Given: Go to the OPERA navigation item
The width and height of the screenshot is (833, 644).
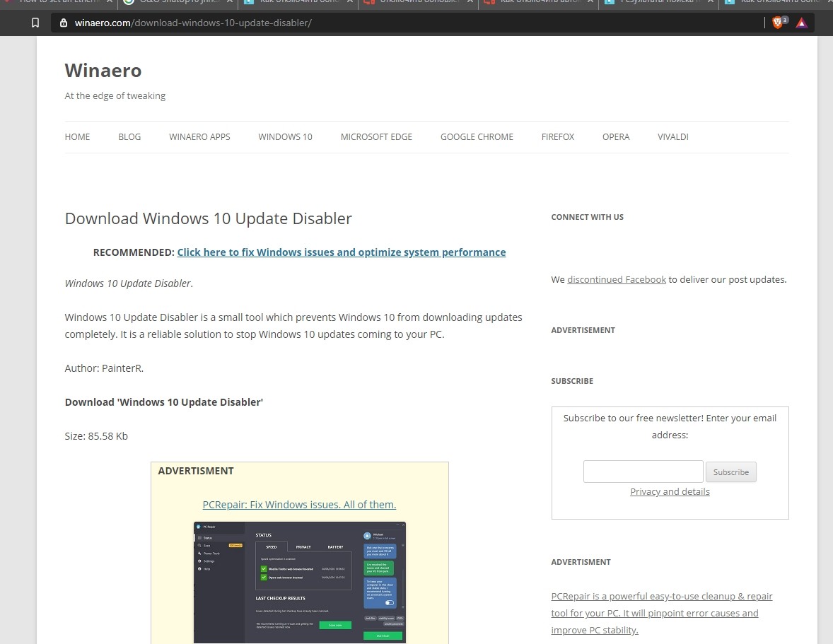Looking at the screenshot, I should point(616,137).
